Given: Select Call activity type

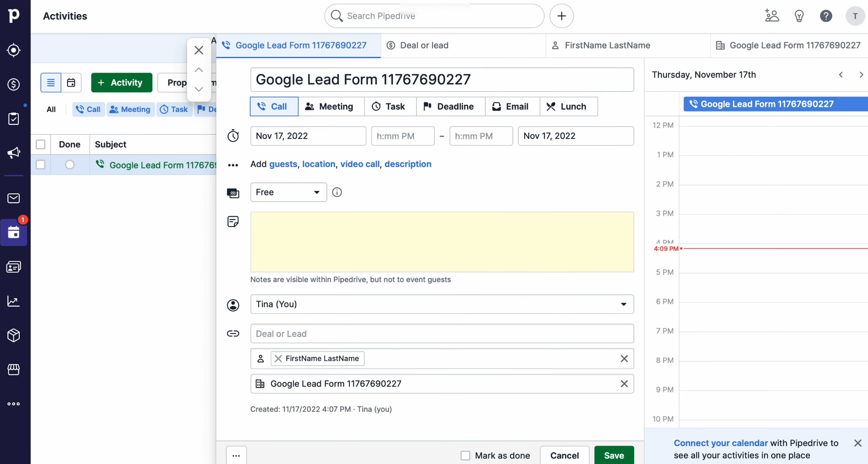Looking at the screenshot, I should click(274, 106).
